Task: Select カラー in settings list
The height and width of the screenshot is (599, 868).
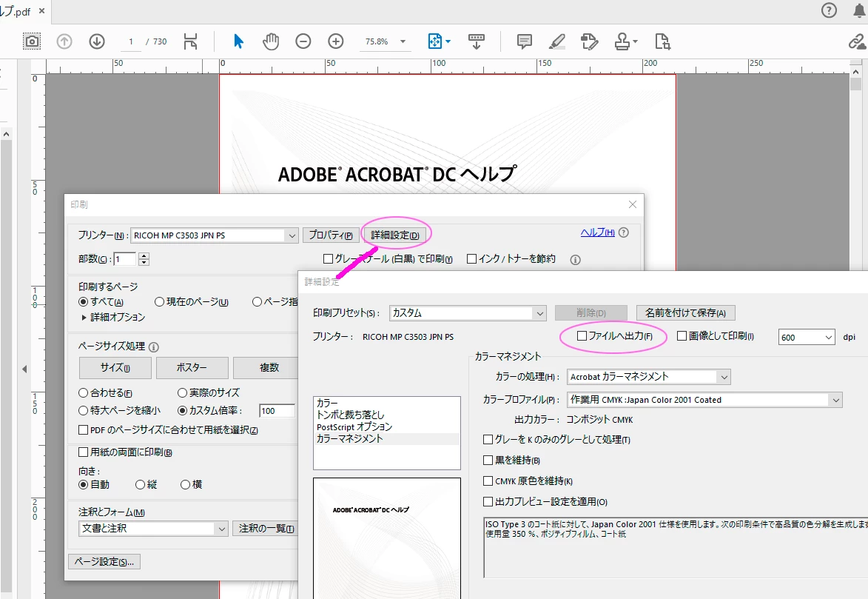Action: (327, 403)
